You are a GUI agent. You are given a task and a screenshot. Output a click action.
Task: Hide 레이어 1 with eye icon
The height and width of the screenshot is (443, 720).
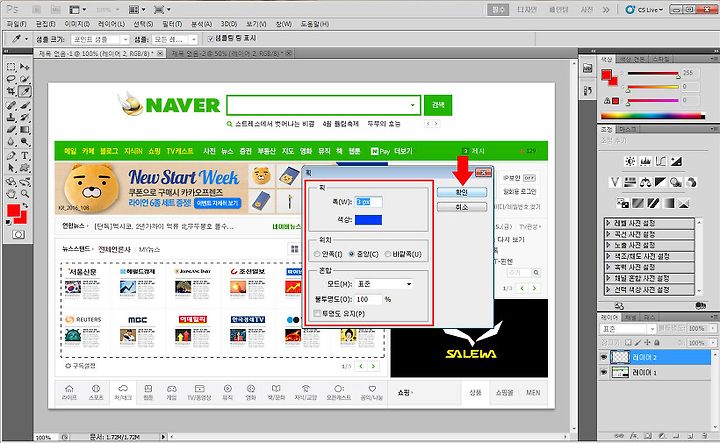pyautogui.click(x=604, y=372)
